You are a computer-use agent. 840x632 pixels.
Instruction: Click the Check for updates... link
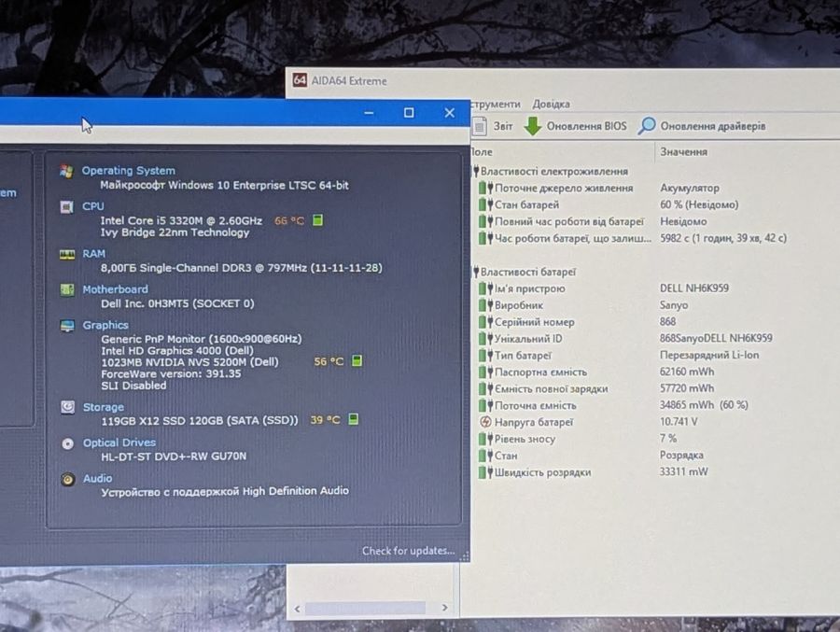(x=408, y=551)
